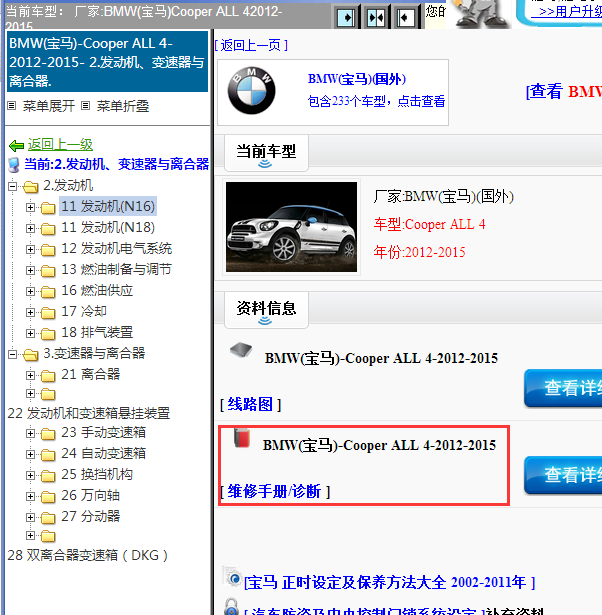
Task: Expand the 25 换挡机构 node
Action: pyautogui.click(x=30, y=475)
